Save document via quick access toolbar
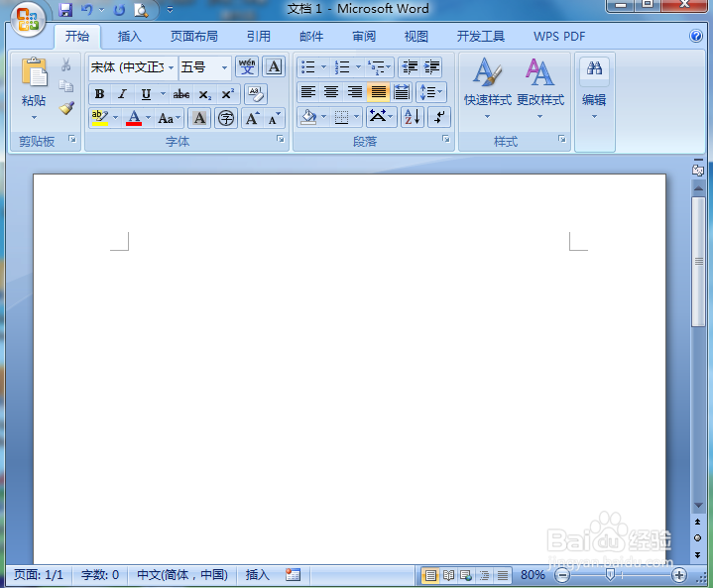Image resolution: width=713 pixels, height=588 pixels. pos(65,10)
